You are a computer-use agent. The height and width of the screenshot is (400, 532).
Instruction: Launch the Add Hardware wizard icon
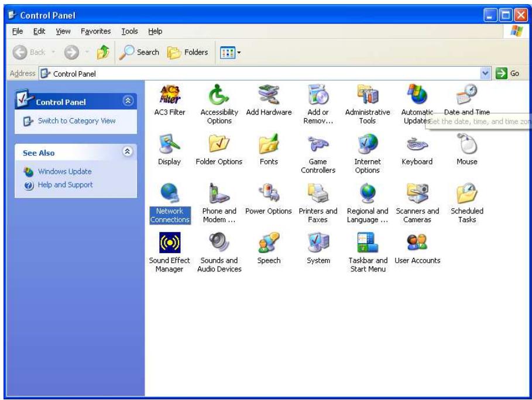coord(269,94)
